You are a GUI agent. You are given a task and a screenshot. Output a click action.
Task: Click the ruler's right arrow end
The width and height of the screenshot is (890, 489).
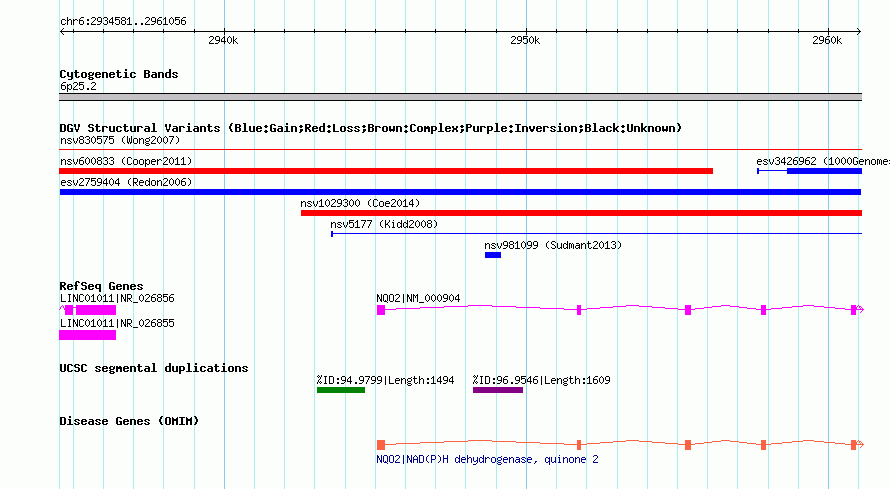[859, 31]
